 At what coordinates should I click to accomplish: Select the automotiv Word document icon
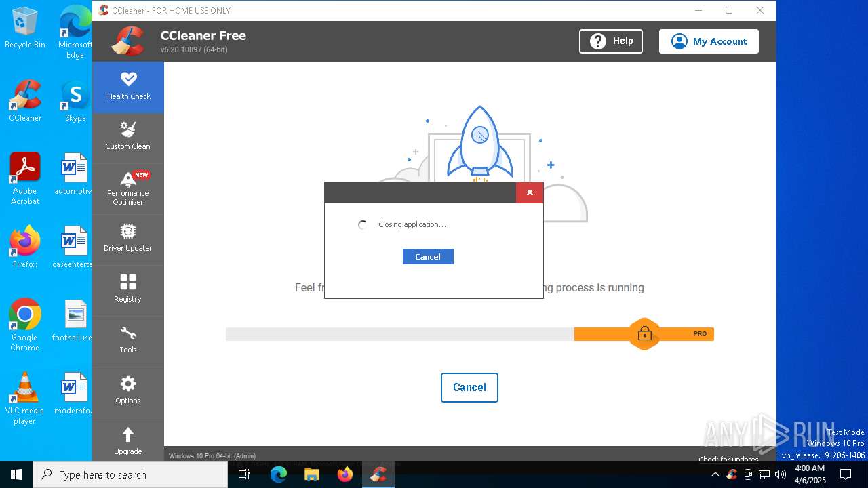pos(73,174)
